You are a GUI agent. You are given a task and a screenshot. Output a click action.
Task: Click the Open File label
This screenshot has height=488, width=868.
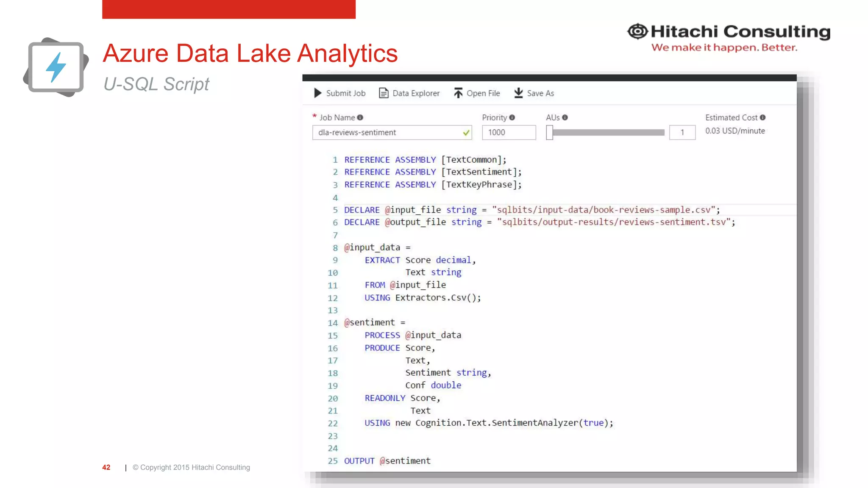(x=483, y=93)
